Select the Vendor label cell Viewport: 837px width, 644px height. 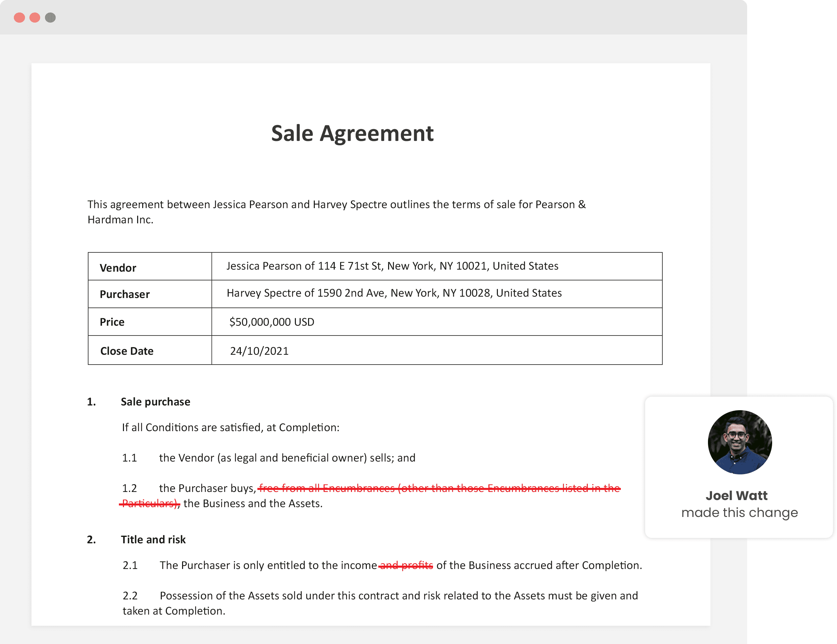[150, 266]
